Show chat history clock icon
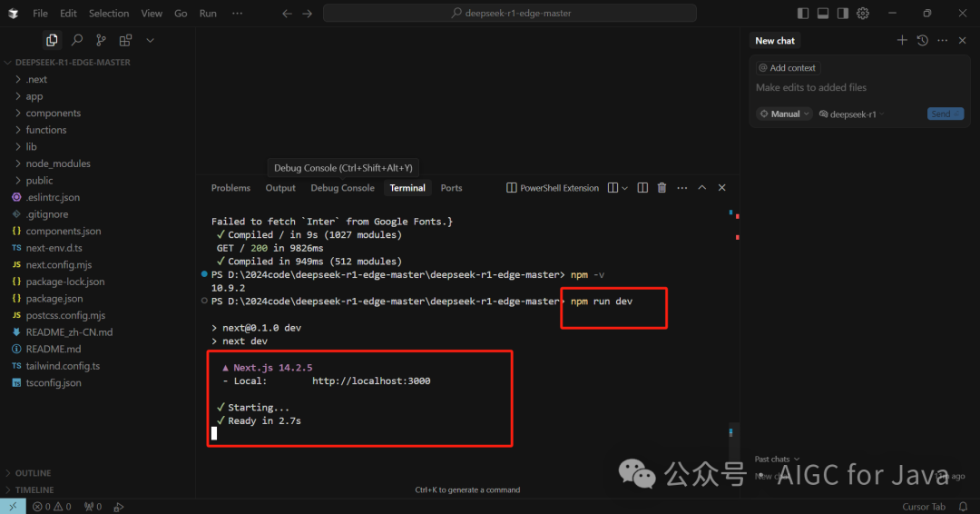The image size is (980, 514). [923, 41]
